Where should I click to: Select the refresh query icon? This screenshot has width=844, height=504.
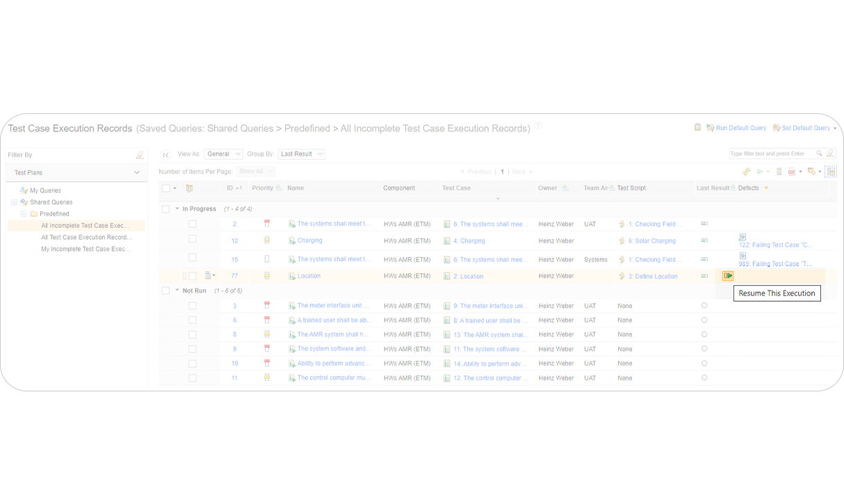coord(746,171)
